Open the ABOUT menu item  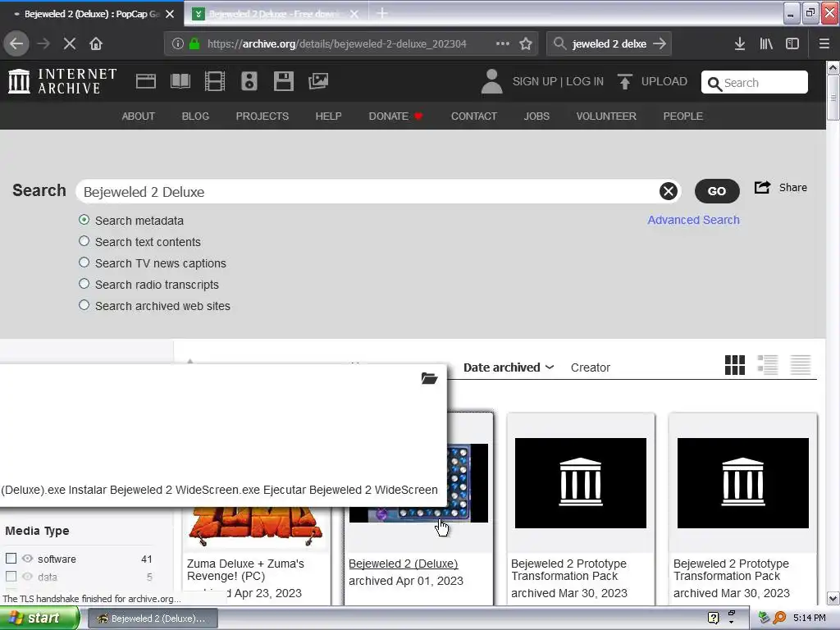(x=138, y=116)
